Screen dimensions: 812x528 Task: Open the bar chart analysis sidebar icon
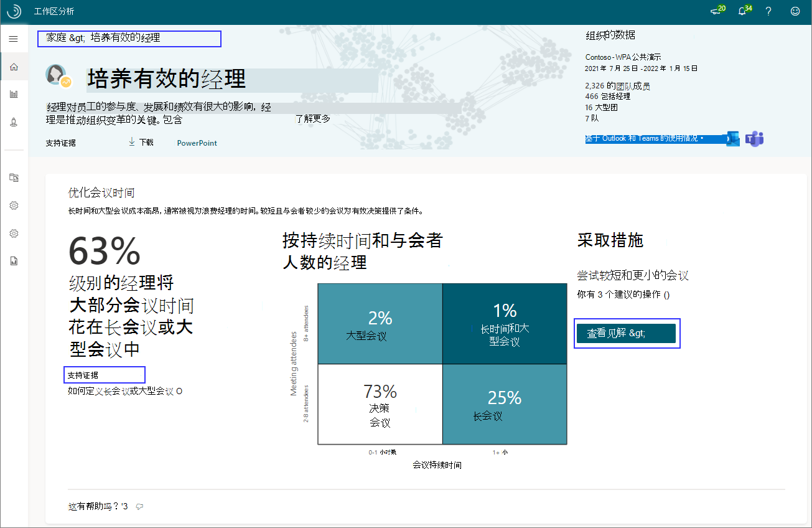coord(14,94)
